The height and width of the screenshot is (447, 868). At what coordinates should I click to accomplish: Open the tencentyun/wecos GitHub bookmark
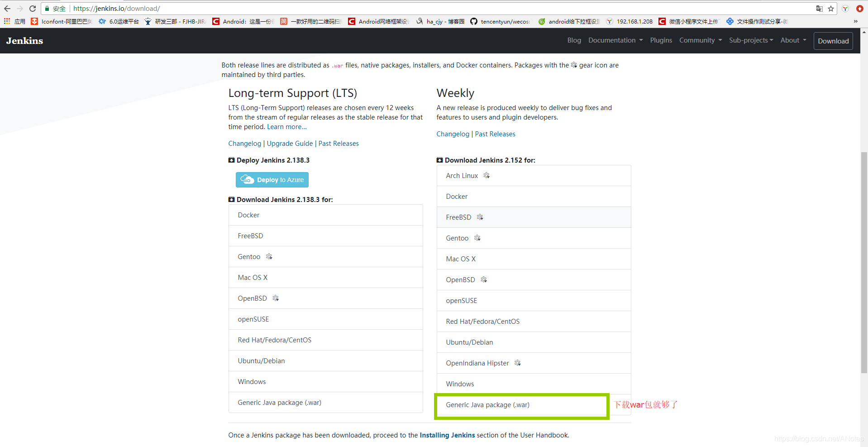click(x=500, y=21)
